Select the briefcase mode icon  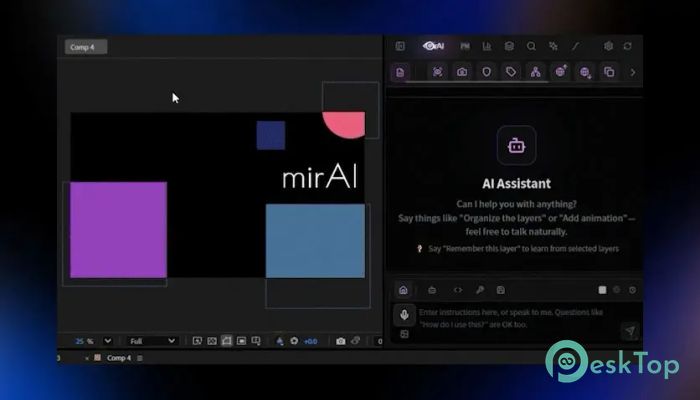click(432, 290)
